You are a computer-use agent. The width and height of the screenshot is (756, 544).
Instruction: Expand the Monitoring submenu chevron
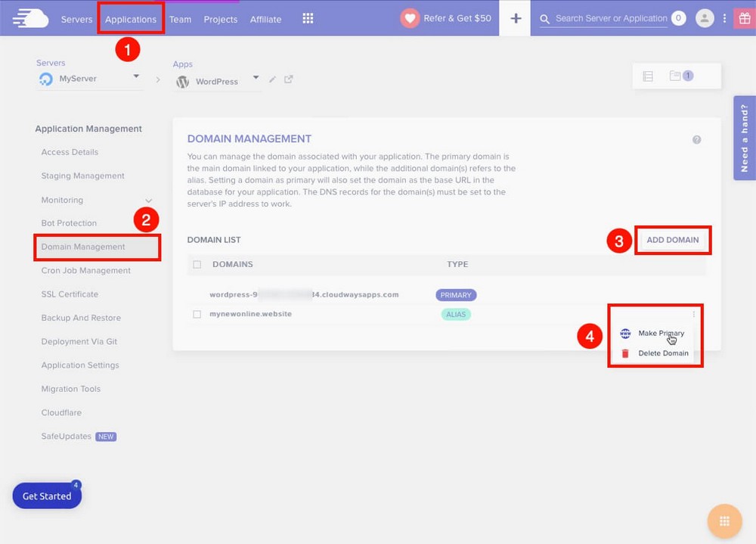point(148,201)
